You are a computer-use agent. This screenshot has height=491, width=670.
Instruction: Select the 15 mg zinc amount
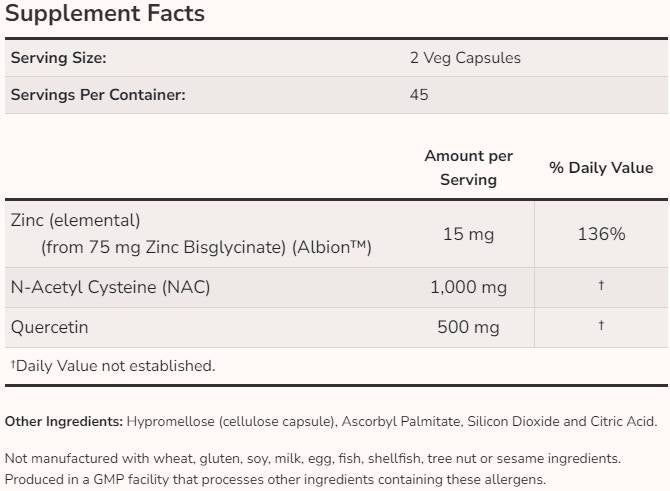tap(468, 234)
